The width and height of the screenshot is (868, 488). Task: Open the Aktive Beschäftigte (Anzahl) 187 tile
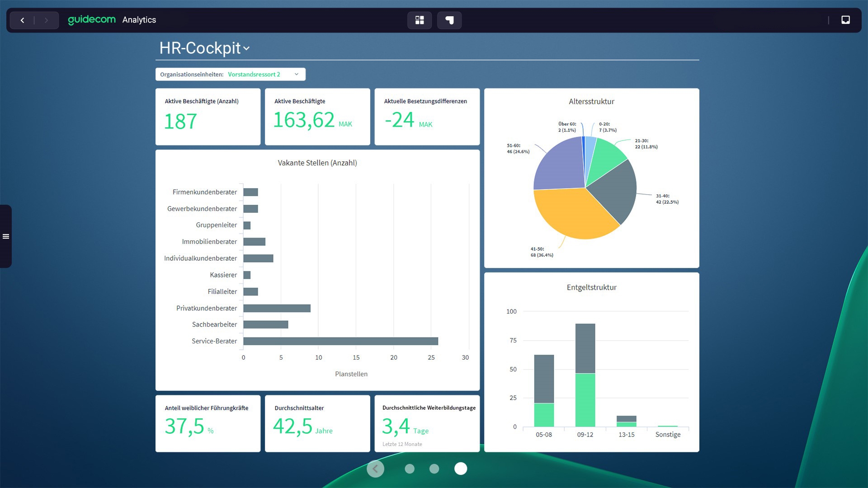click(x=208, y=117)
